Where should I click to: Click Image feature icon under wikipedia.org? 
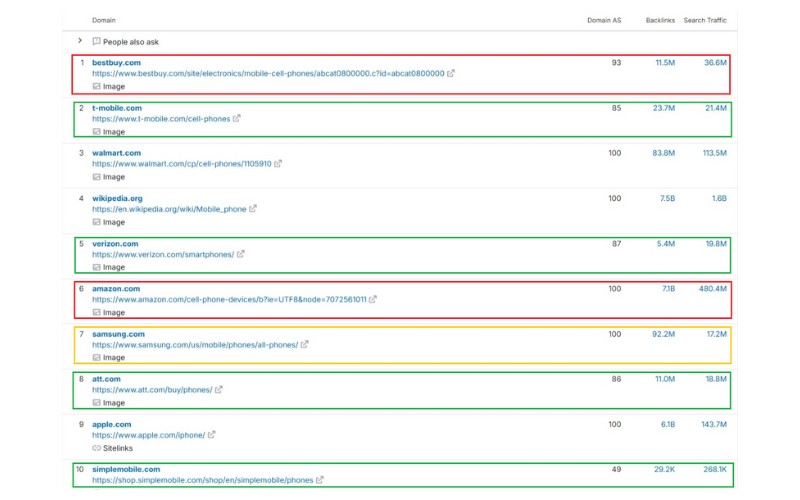point(96,222)
